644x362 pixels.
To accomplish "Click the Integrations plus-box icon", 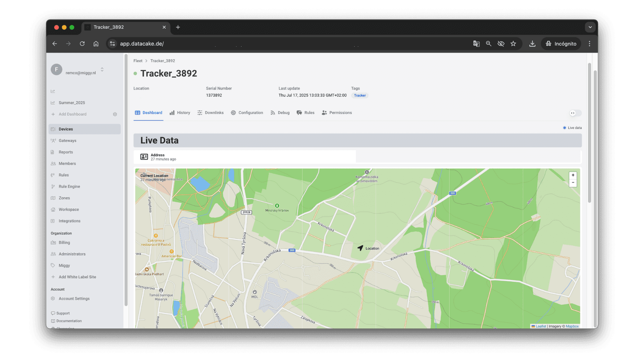I will tap(53, 221).
